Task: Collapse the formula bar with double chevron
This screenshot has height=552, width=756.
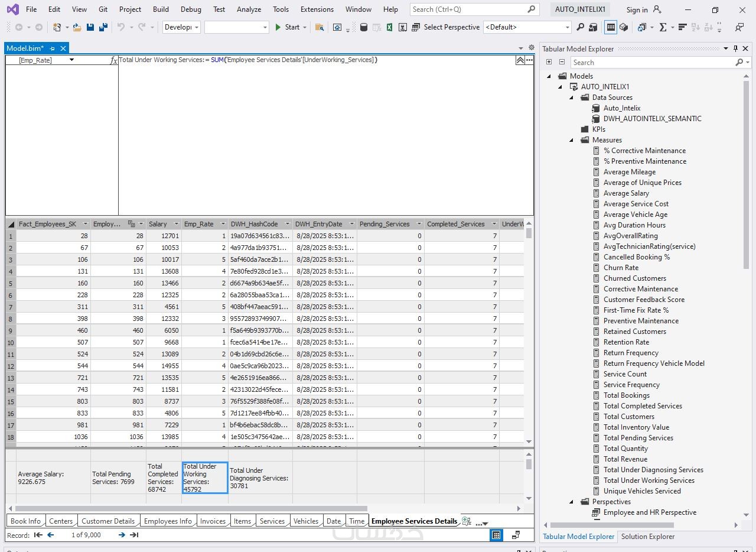Action: coord(520,60)
